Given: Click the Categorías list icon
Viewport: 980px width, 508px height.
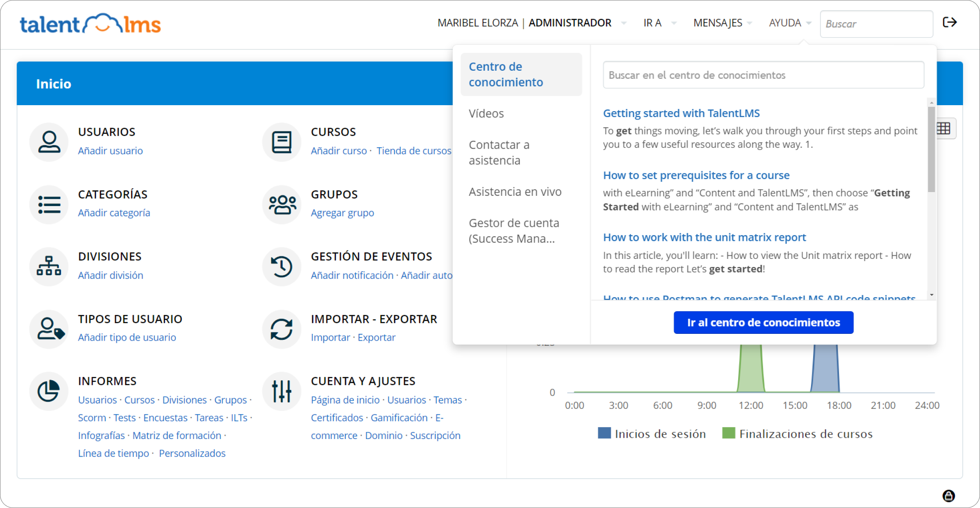Looking at the screenshot, I should (49, 204).
